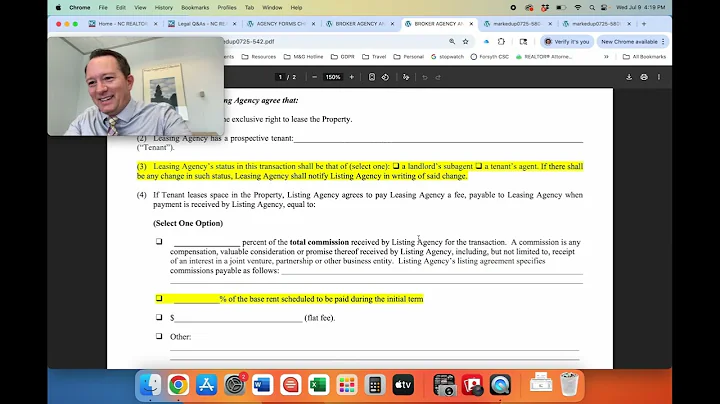This screenshot has width=720, height=404.
Task: Open Photo Booth from the dock
Action: point(472,384)
